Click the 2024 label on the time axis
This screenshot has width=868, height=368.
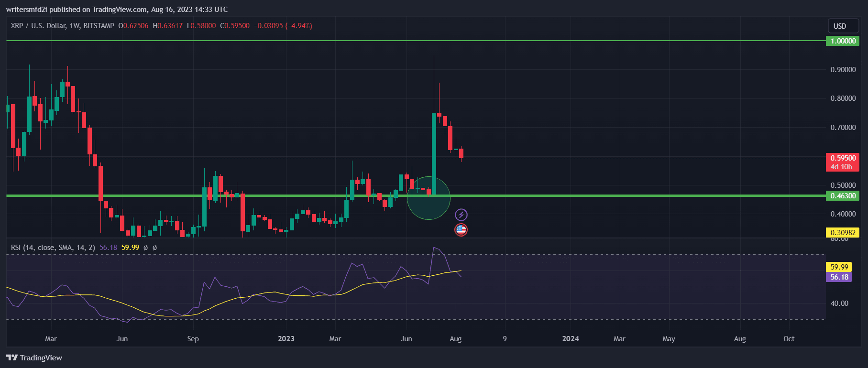(571, 339)
